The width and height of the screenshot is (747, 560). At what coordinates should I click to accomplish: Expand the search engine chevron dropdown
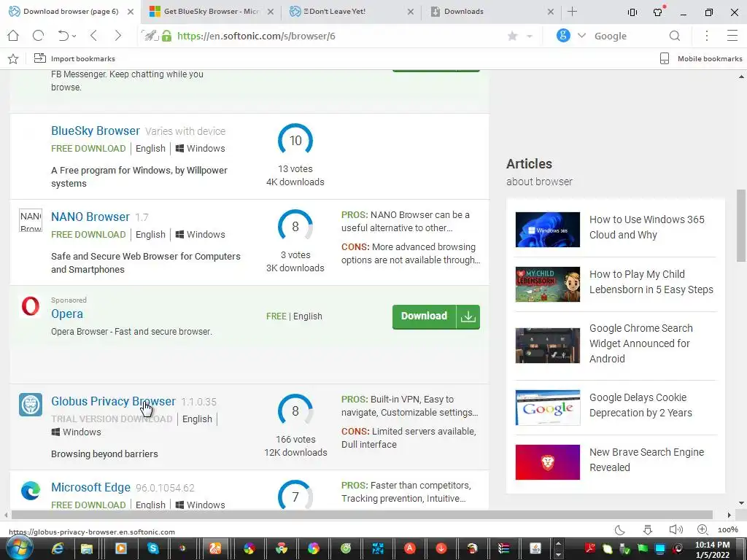581,36
